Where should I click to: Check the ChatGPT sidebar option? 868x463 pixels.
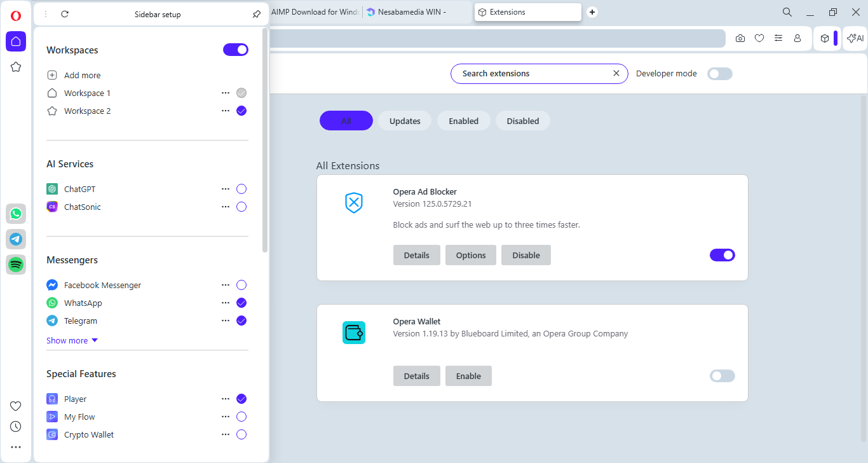pos(241,189)
